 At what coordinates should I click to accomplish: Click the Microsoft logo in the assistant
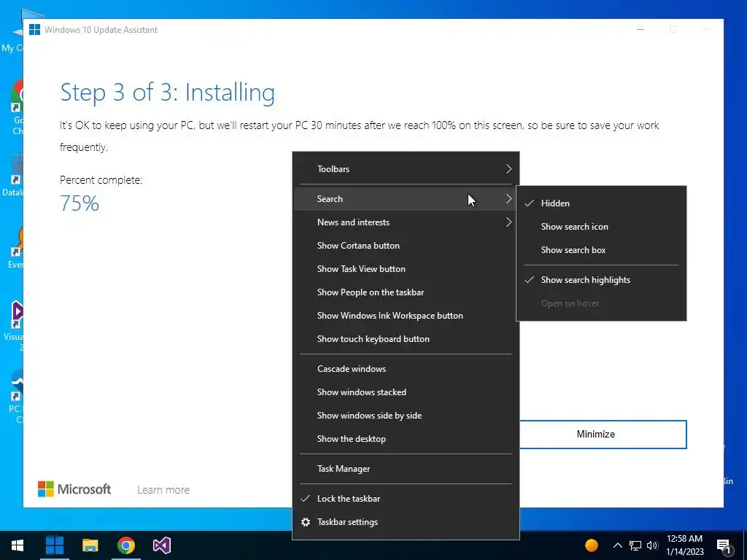(75, 489)
